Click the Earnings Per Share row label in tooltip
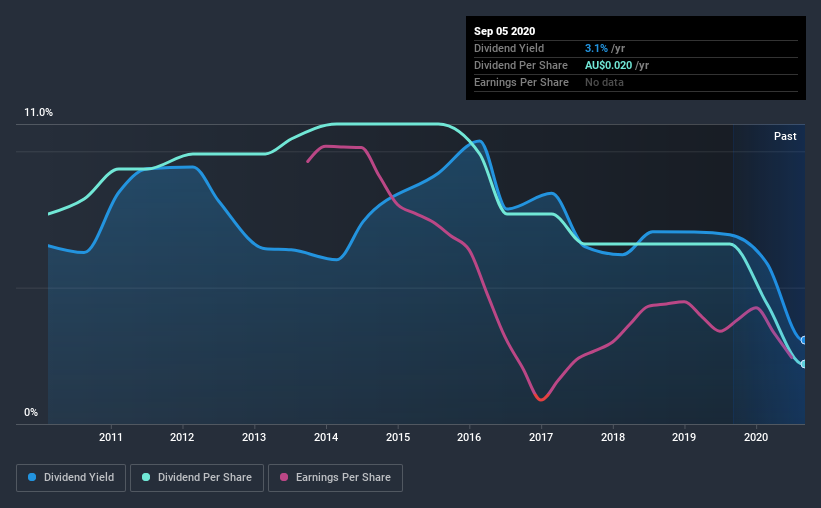The height and width of the screenshot is (508, 821). pos(521,82)
